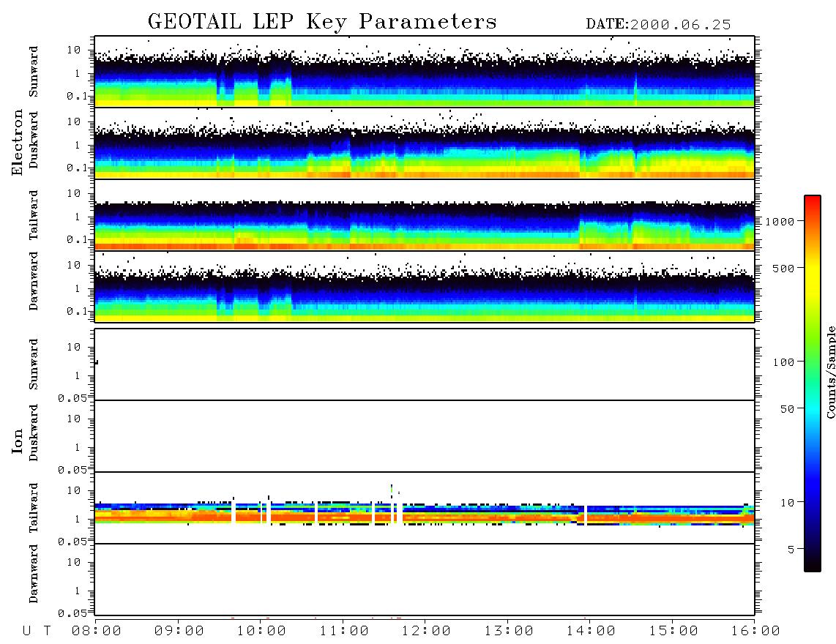Select the vertical 'Electron' group label
The height and width of the screenshot is (644, 836).
click(17, 143)
